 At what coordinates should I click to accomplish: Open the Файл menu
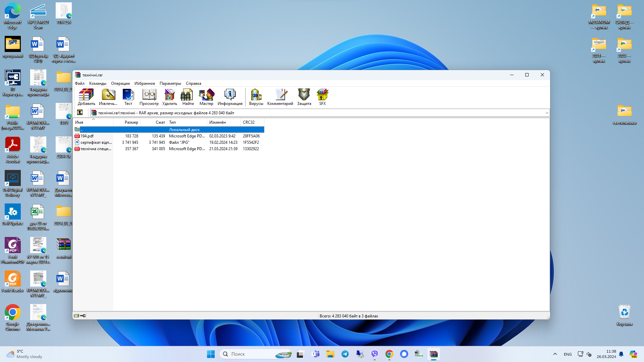[x=79, y=83]
